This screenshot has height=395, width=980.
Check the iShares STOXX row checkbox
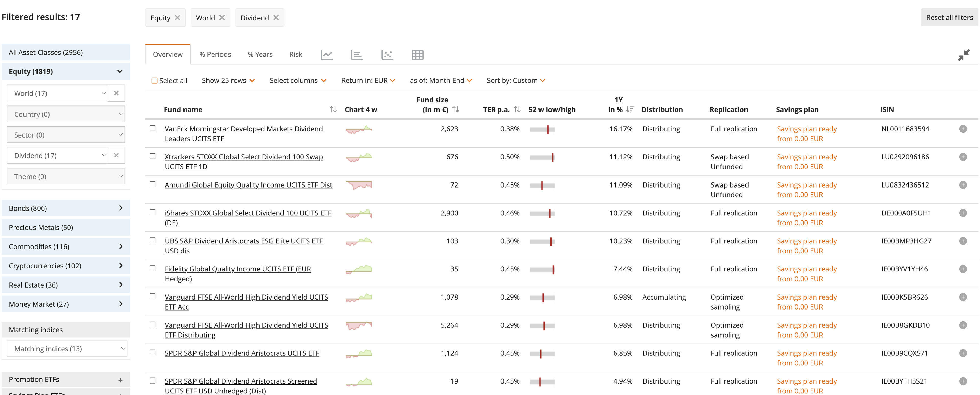click(153, 212)
